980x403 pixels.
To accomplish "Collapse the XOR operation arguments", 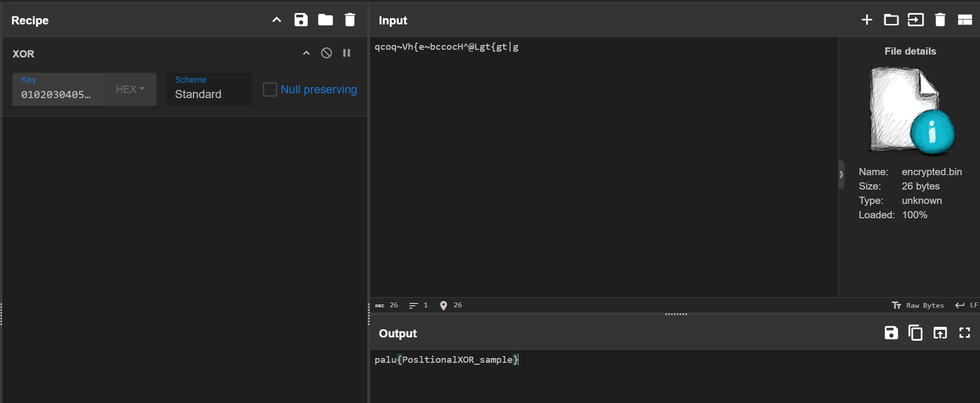I will click(306, 53).
